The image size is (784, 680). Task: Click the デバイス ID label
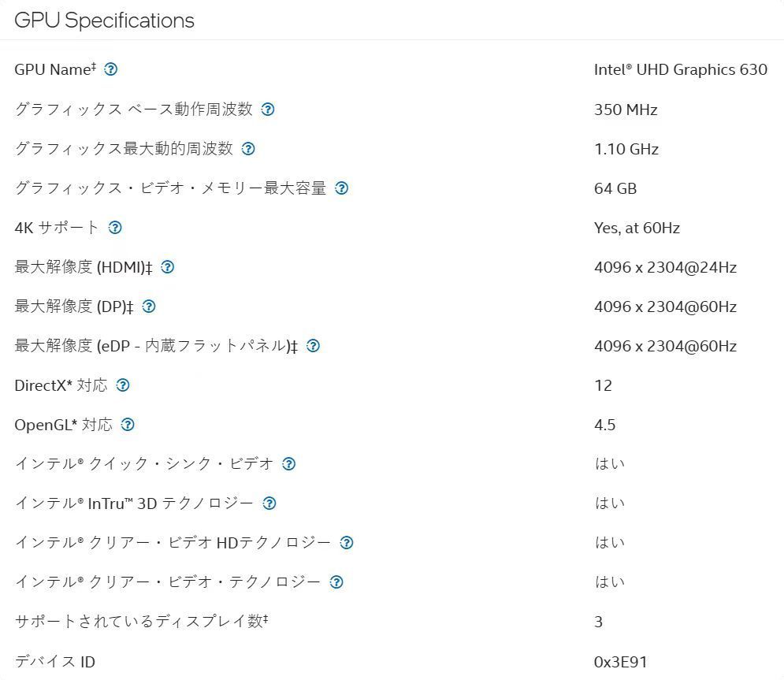55,662
